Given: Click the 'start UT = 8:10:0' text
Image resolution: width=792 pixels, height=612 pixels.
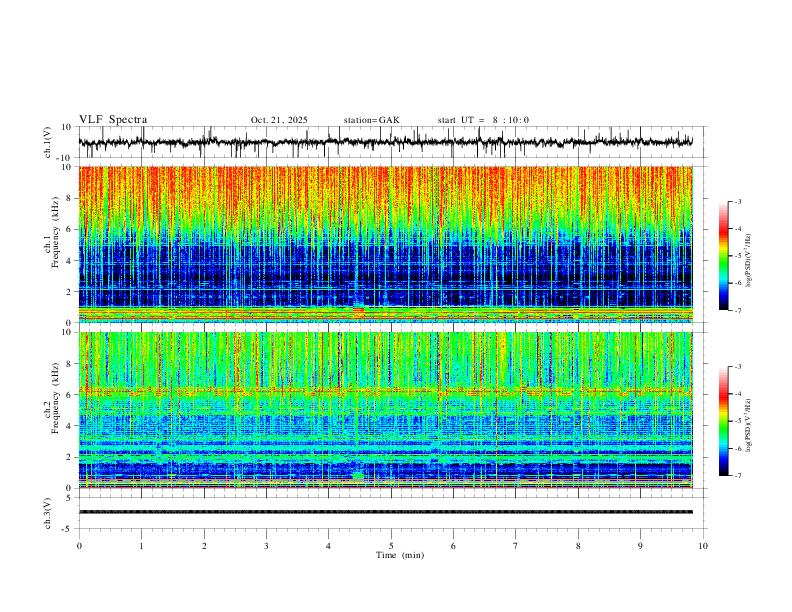Looking at the screenshot, I should click(483, 120).
